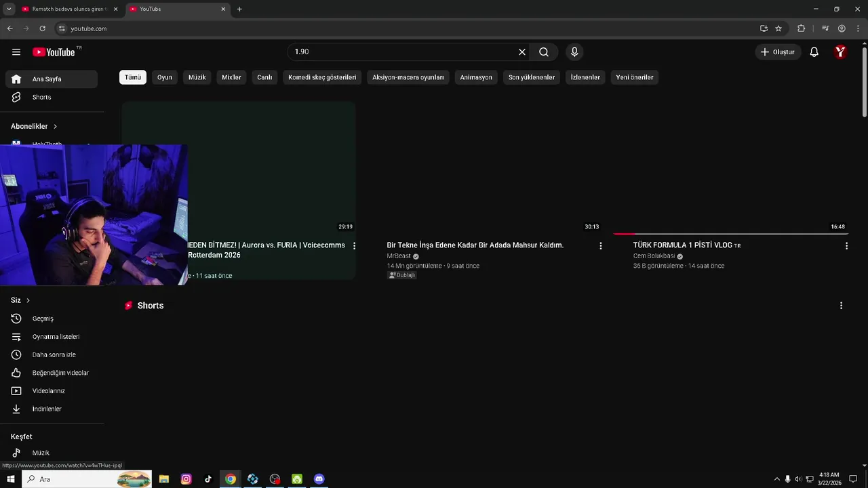Open the Chrome extensions puzzle icon
The width and height of the screenshot is (868, 488).
click(801, 28)
